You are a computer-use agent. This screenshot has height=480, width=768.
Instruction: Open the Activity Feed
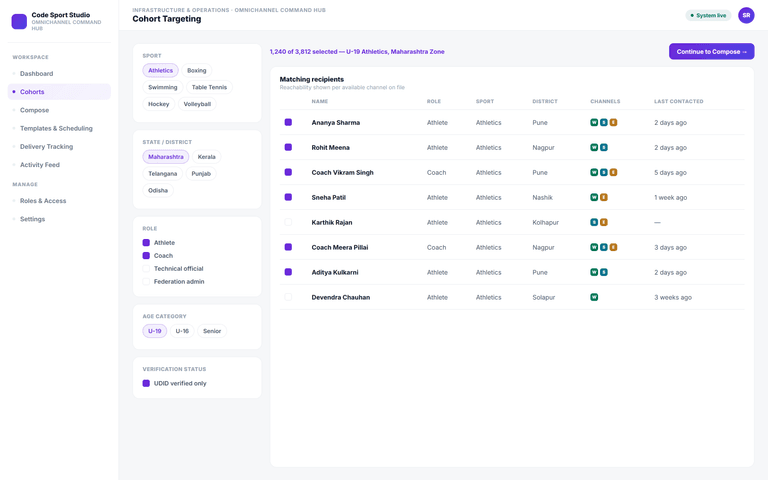(x=59, y=165)
